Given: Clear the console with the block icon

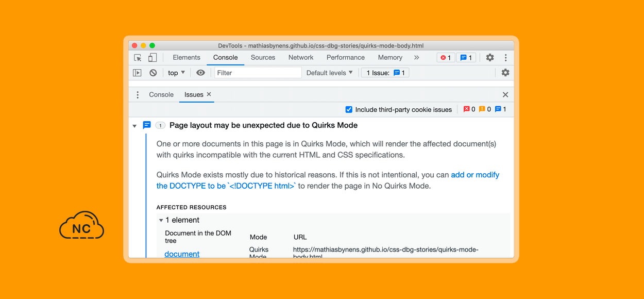Looking at the screenshot, I should 153,73.
